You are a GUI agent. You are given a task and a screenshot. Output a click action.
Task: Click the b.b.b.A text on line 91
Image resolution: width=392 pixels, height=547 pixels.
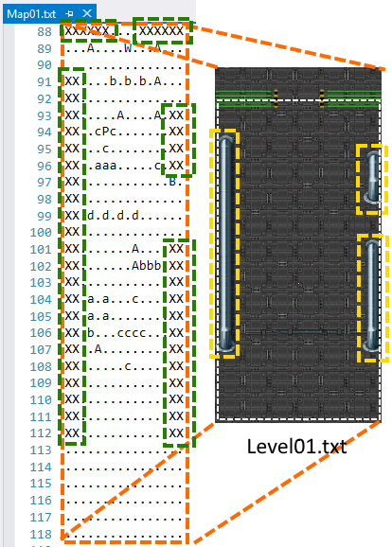pyautogui.click(x=135, y=81)
